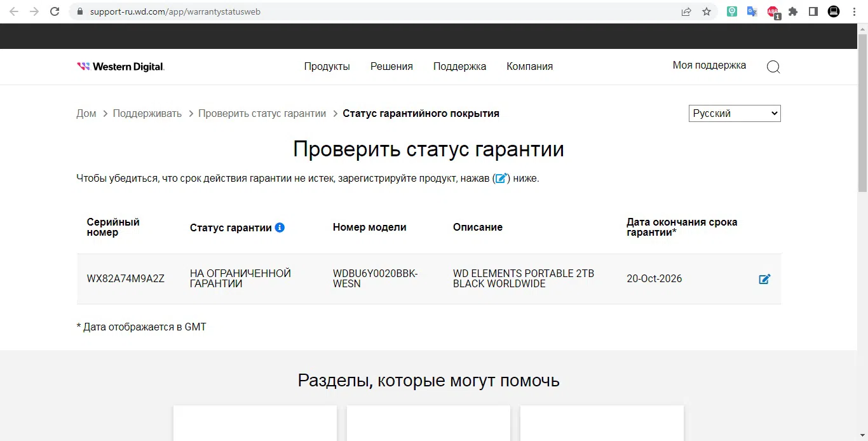
Task: Click Номер модели column header
Action: coord(369,227)
